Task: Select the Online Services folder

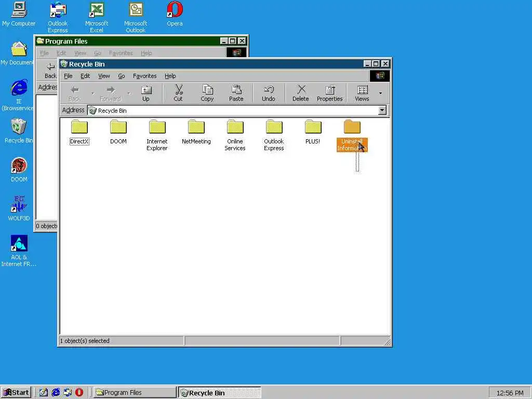Action: (235, 135)
